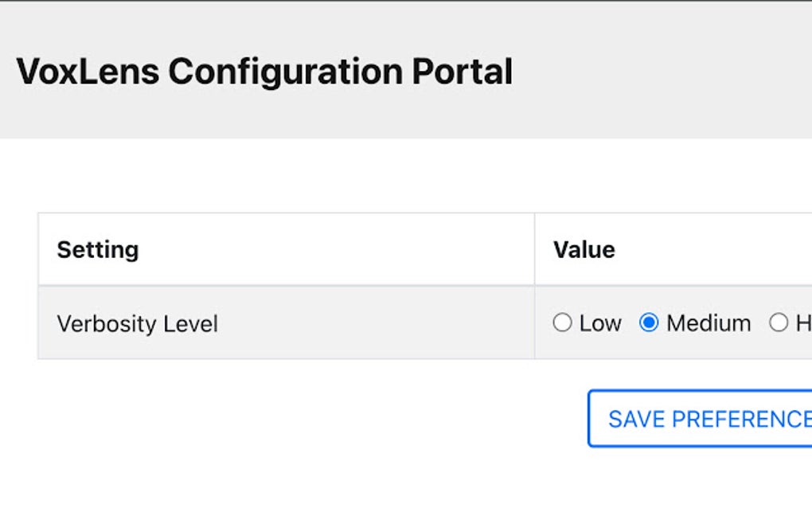Viewport: 812px width, 508px height.
Task: Choose the High verbosity radio button
Action: pos(778,322)
